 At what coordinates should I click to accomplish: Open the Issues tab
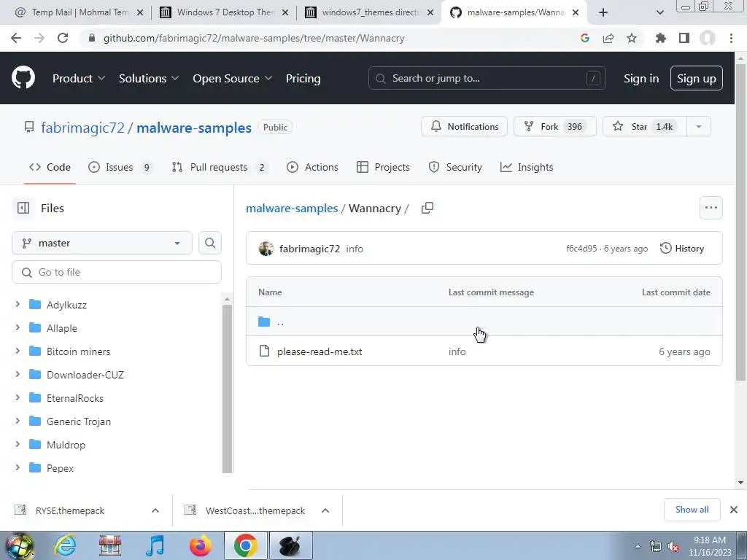click(x=120, y=167)
